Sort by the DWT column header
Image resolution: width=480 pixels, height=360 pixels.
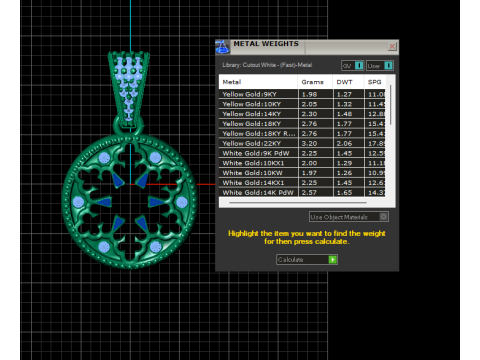[348, 82]
